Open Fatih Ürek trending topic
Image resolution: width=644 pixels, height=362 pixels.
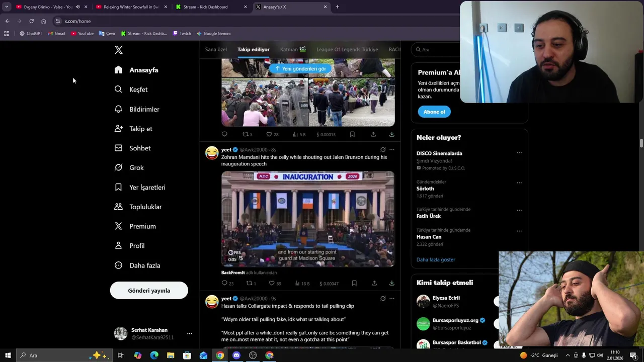pos(429,216)
